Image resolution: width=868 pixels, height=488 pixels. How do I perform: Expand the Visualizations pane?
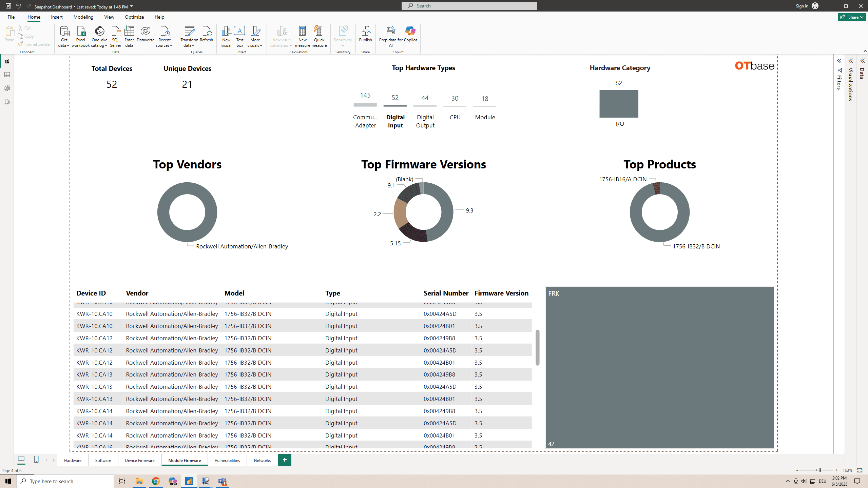click(x=851, y=61)
